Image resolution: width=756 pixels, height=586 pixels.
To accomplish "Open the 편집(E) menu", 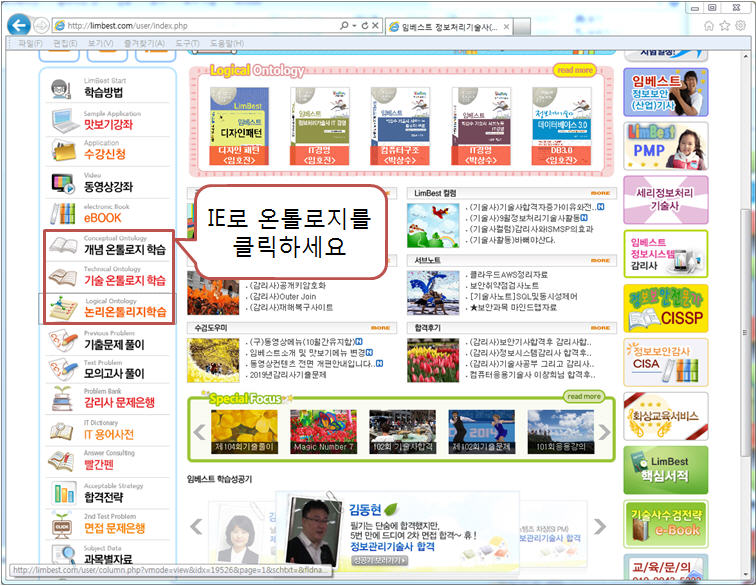I will [x=65, y=43].
